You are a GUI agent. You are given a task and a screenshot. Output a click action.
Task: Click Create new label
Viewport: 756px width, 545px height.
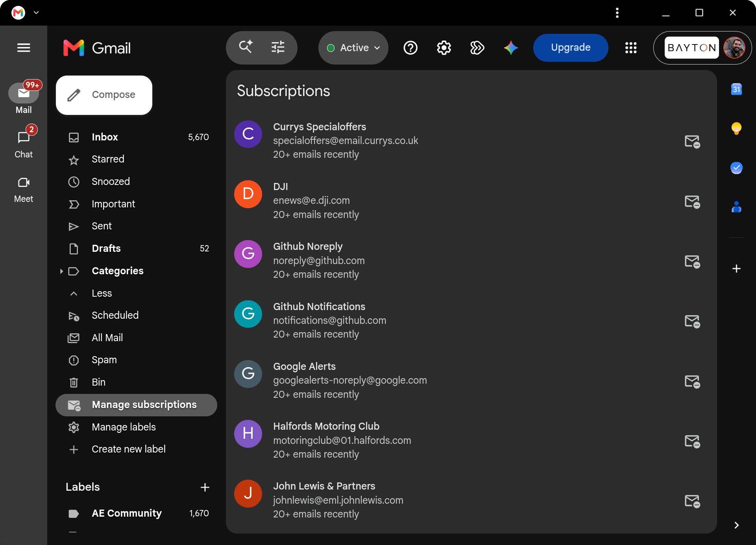pos(136,449)
